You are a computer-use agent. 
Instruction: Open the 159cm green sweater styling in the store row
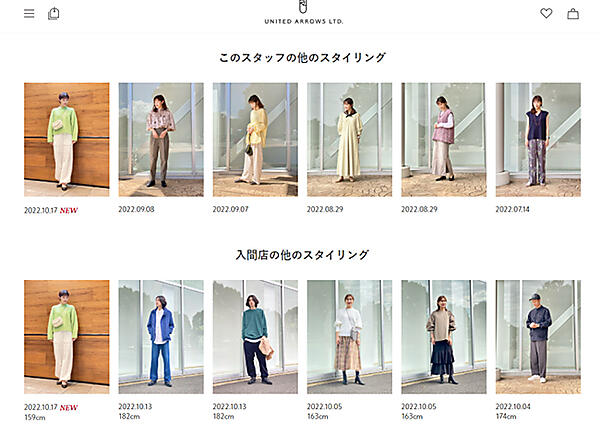(67, 337)
